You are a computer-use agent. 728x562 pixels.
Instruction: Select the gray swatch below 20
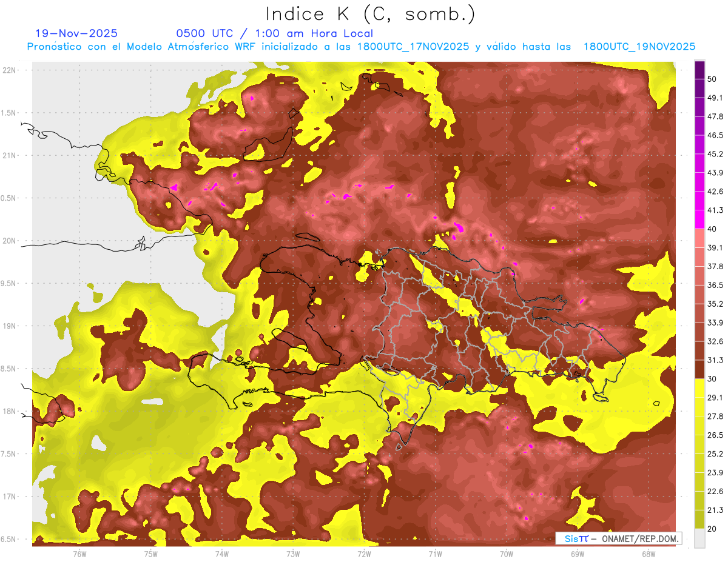click(699, 538)
